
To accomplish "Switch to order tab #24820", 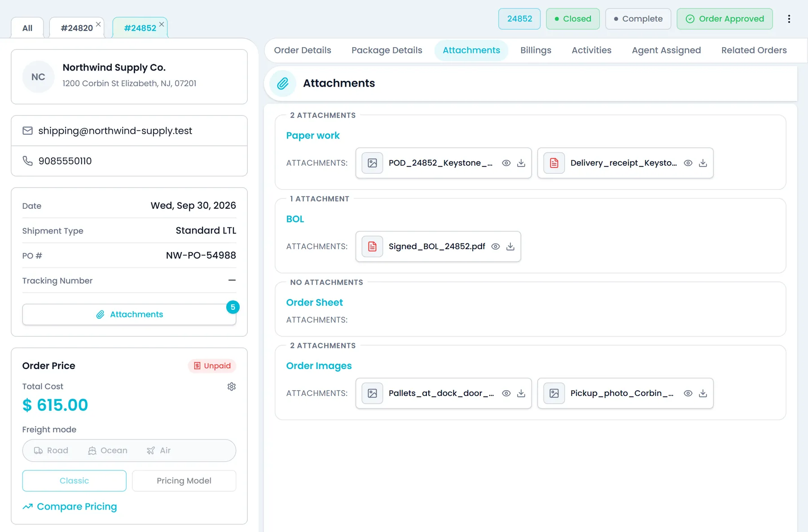I will (77, 28).
